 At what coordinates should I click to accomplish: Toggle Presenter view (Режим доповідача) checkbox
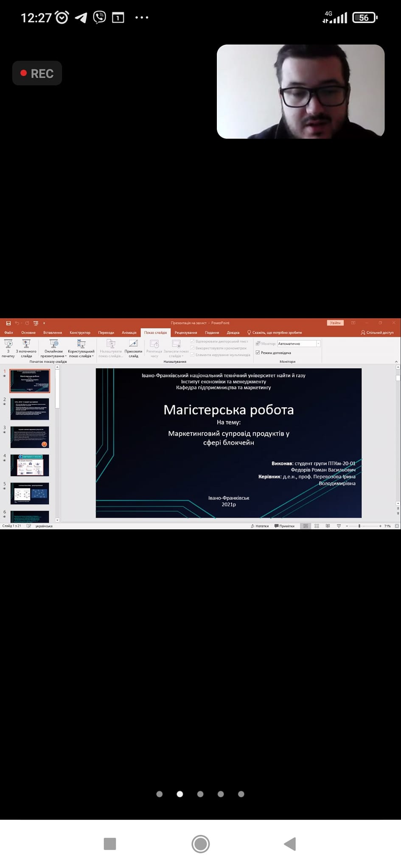pyautogui.click(x=258, y=353)
